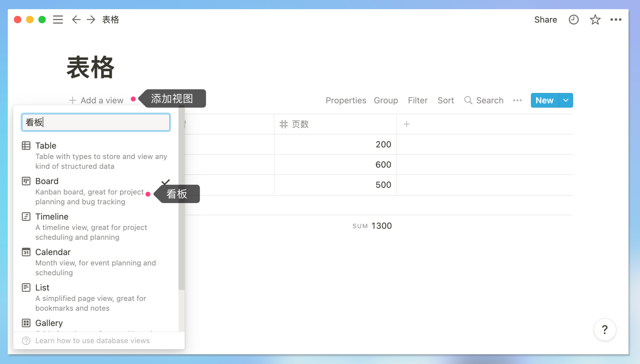Click the help icon beside Learn how
640x364 pixels.
tap(26, 341)
